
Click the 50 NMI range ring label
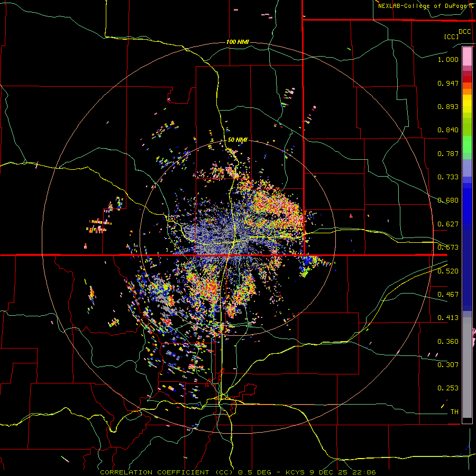pyautogui.click(x=237, y=140)
